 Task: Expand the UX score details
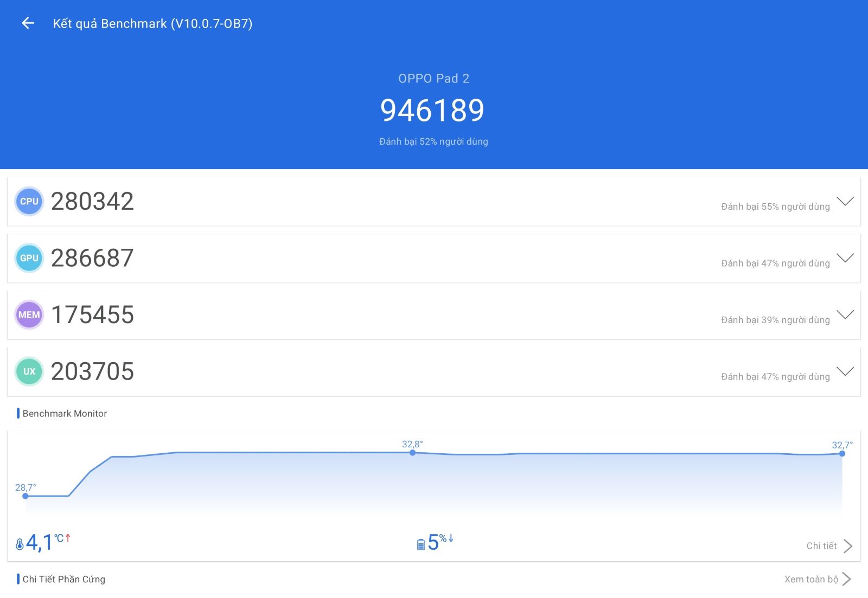click(845, 371)
